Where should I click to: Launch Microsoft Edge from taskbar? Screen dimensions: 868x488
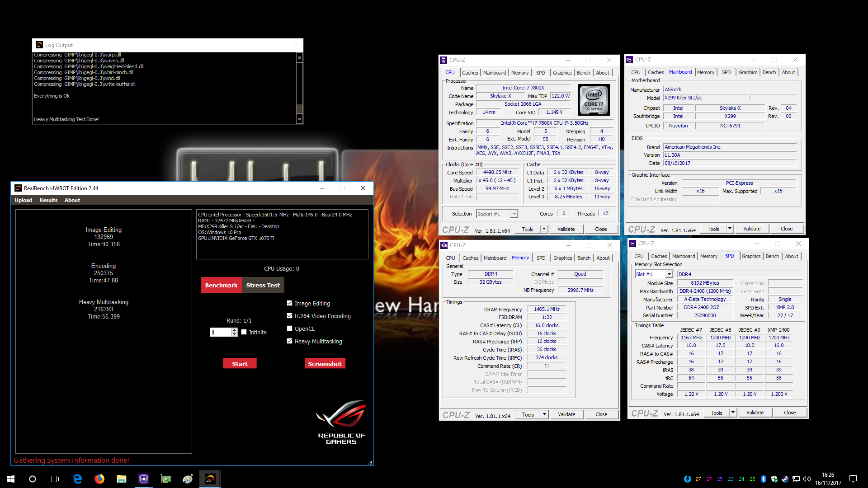77,479
